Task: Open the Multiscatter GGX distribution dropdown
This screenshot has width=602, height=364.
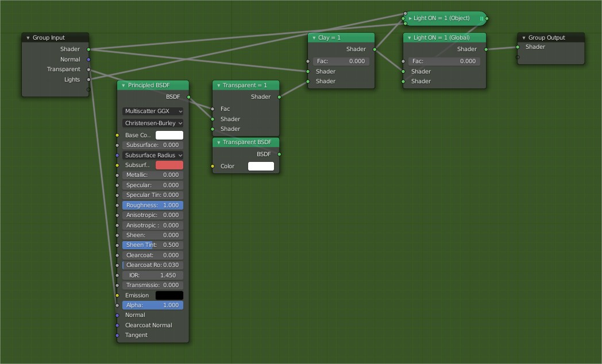Action: click(x=152, y=111)
